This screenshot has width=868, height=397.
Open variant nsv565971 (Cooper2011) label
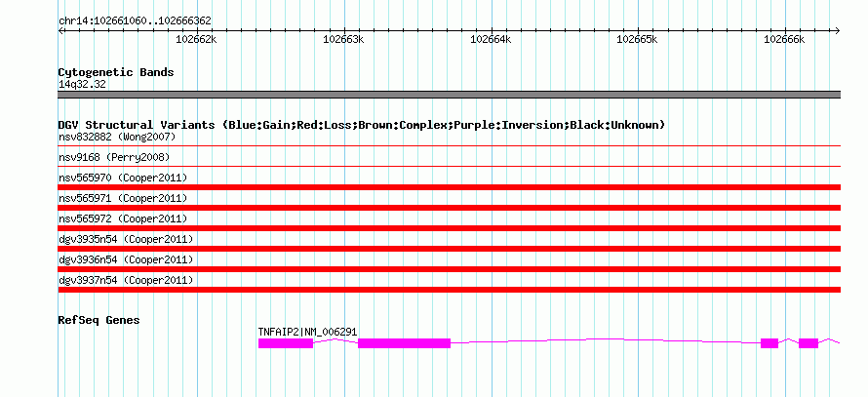pyautogui.click(x=123, y=198)
